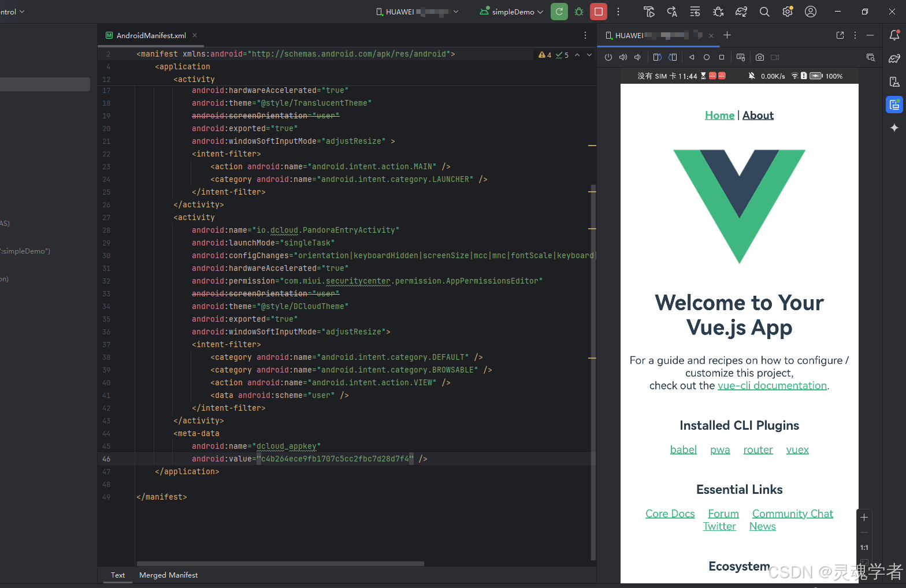Stop the running app with the red button
This screenshot has height=588, width=906.
pos(599,12)
